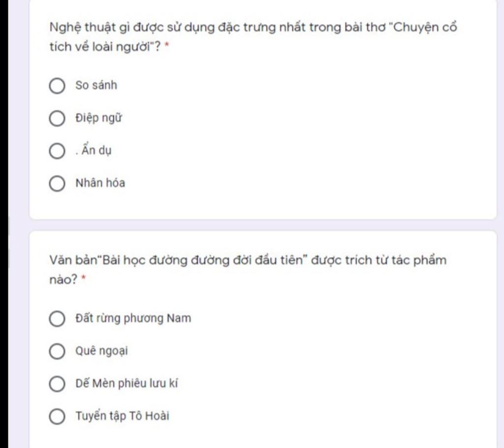The height and width of the screenshot is (448, 504).
Task: Mark the "Ẩn dụ" radio option
Action: pos(57,152)
